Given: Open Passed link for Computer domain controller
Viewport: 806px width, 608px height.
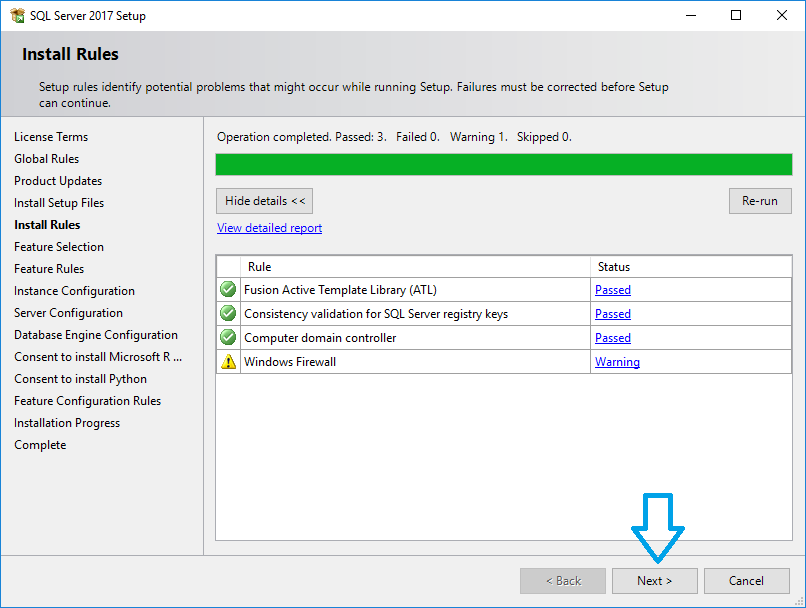Looking at the screenshot, I should tap(612, 338).
